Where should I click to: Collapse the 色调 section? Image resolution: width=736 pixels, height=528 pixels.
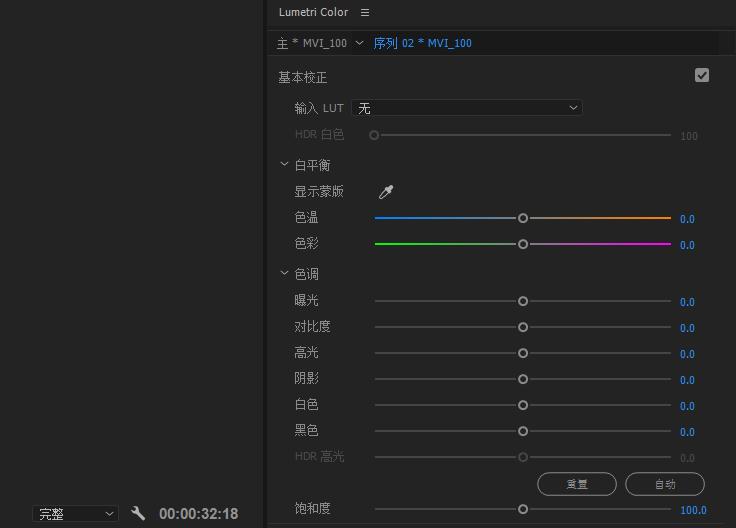click(x=285, y=274)
